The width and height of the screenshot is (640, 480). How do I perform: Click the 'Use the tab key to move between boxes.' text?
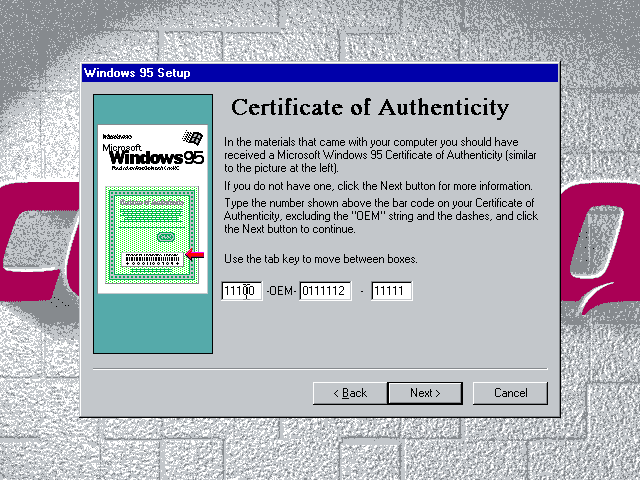[x=320, y=259]
